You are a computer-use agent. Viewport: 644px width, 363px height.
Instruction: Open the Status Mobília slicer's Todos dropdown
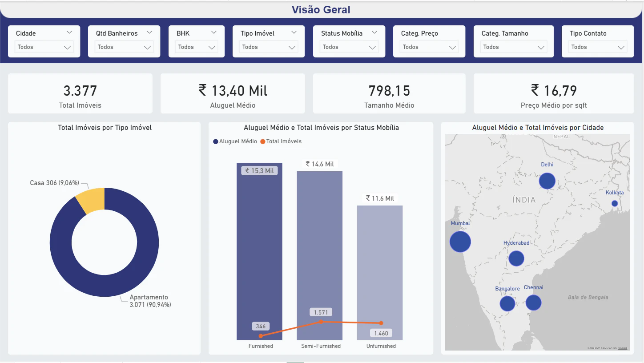(x=349, y=47)
